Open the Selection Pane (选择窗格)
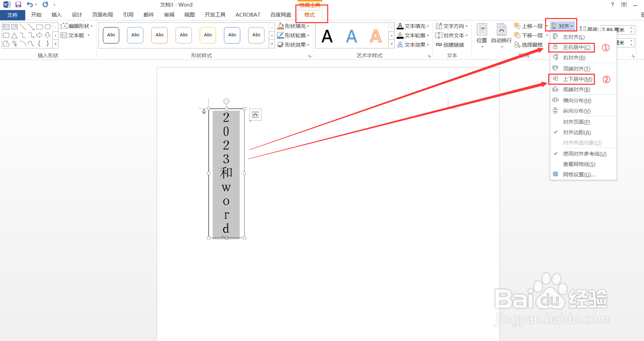The width and height of the screenshot is (644, 341). point(528,45)
